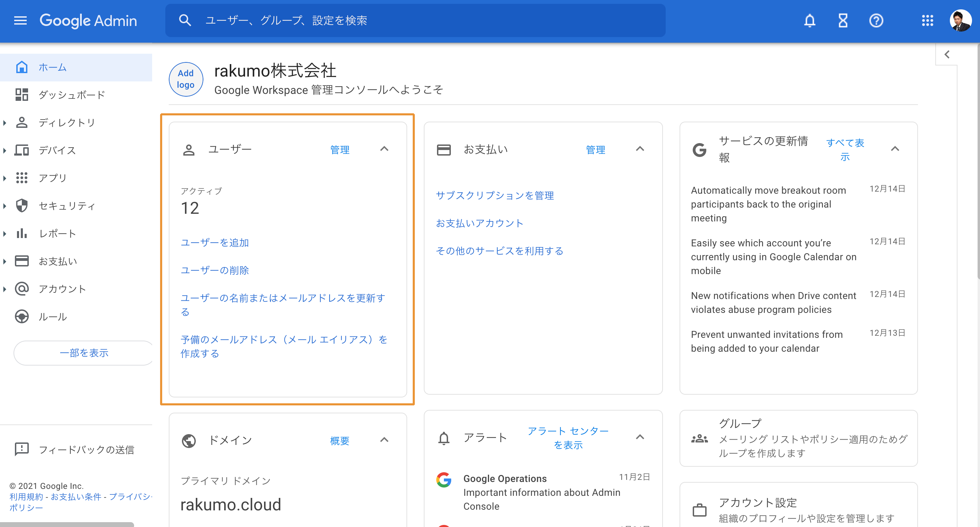
Task: Click the search input field
Action: 415,20
